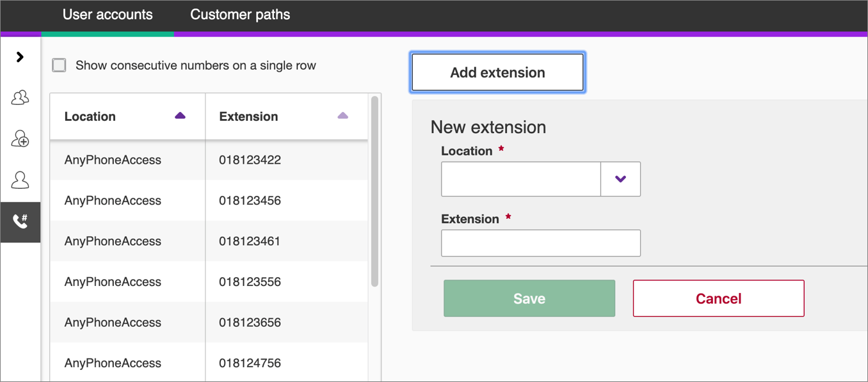The image size is (868, 382).
Task: Expand the collapsed sidebar with the chevron arrow
Action: coord(20,57)
